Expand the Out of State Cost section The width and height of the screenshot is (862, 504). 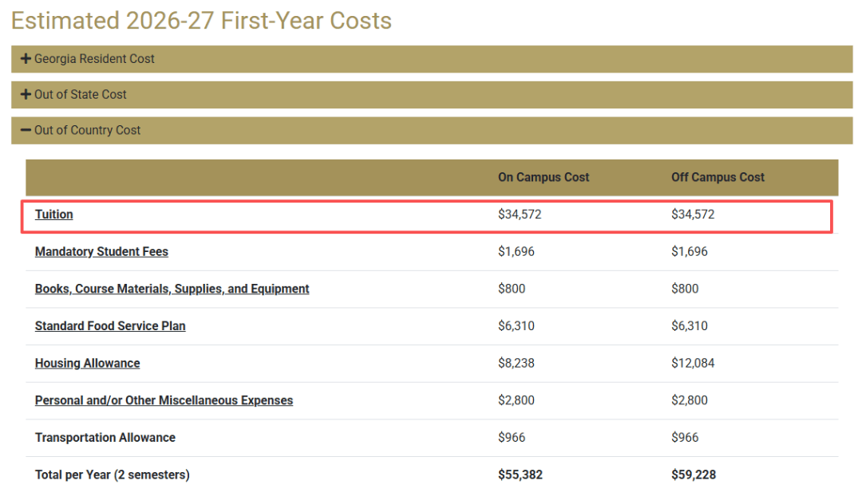tap(81, 95)
